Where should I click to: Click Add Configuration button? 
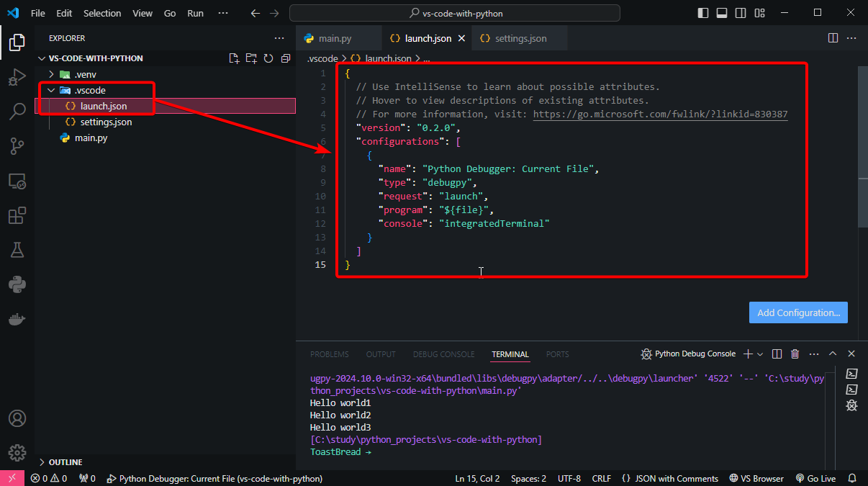[798, 312]
